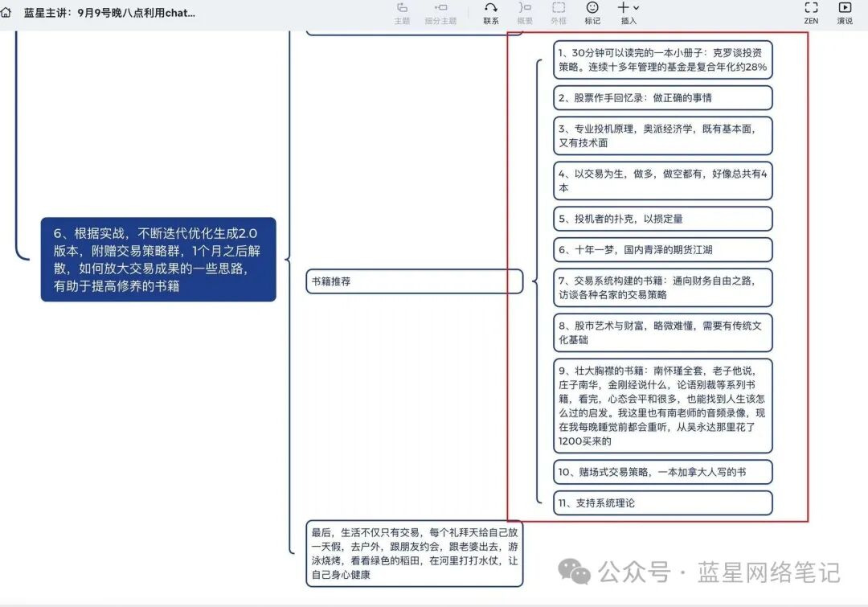Toggle ZEN full-screen mode
This screenshot has height=607, width=868.
810,14
